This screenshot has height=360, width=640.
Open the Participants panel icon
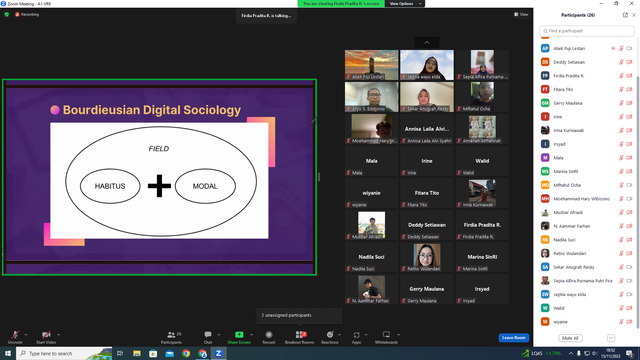(x=171, y=335)
